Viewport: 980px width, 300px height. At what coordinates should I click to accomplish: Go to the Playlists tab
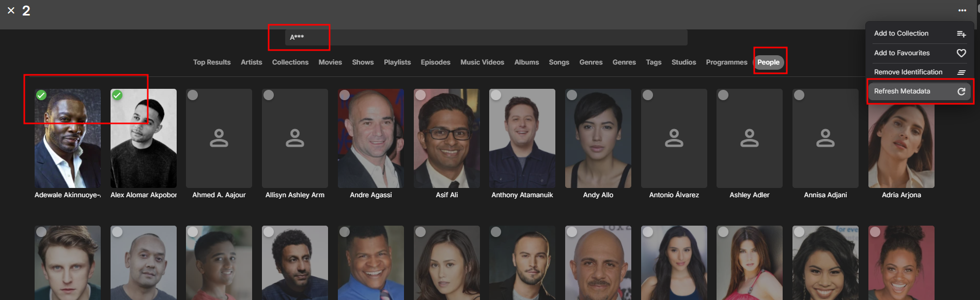click(x=397, y=62)
